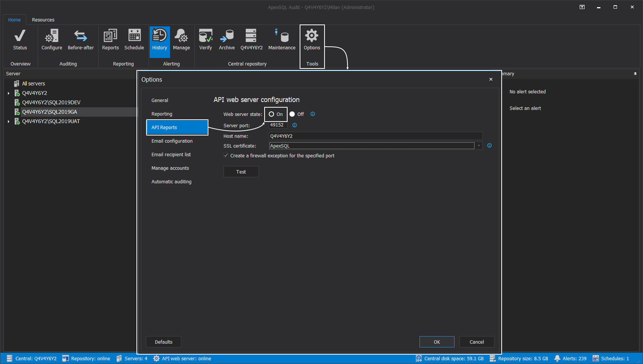Restore Defaults in the Options dialog
The width and height of the screenshot is (643, 364).
point(163,342)
